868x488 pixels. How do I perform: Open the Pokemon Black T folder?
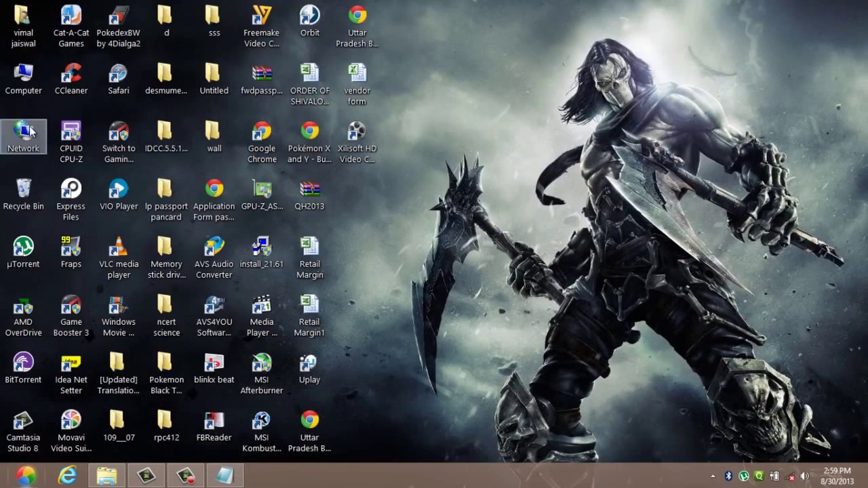pos(166,374)
